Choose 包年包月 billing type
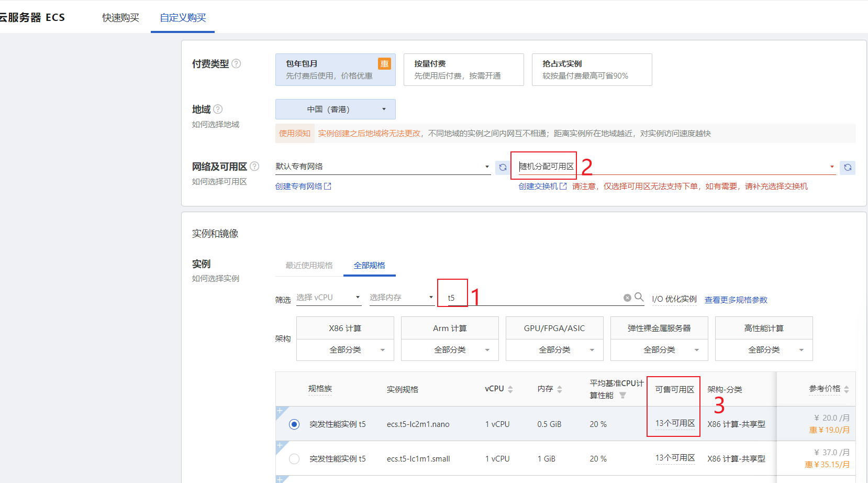The height and width of the screenshot is (483, 868). coord(336,70)
